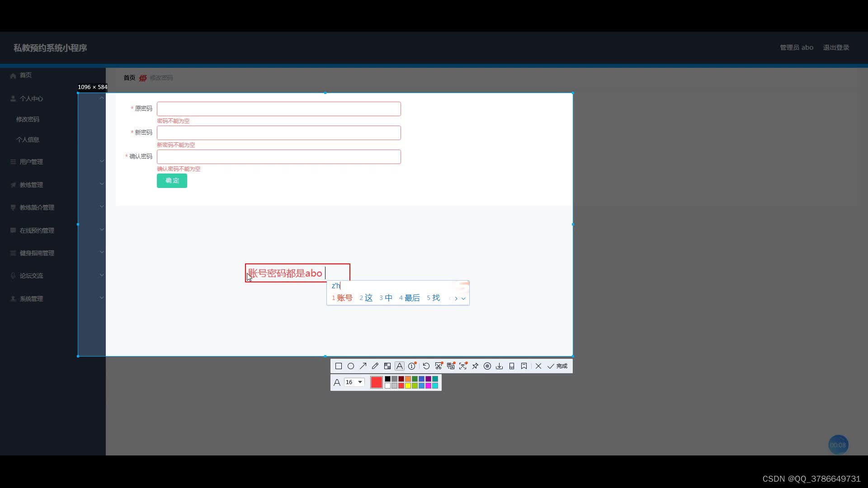Select the arrow annotation tool
The height and width of the screenshot is (488, 868).
click(x=363, y=366)
